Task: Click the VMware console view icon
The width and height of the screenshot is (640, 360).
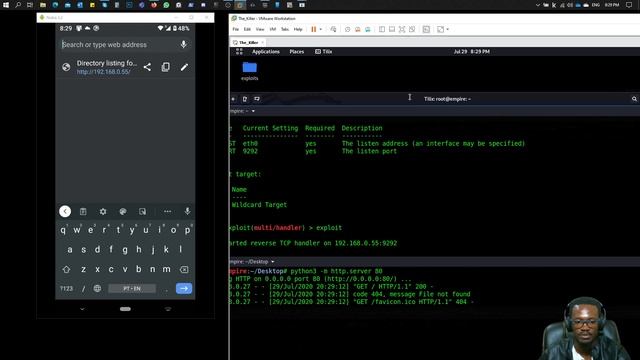Action: [426, 29]
